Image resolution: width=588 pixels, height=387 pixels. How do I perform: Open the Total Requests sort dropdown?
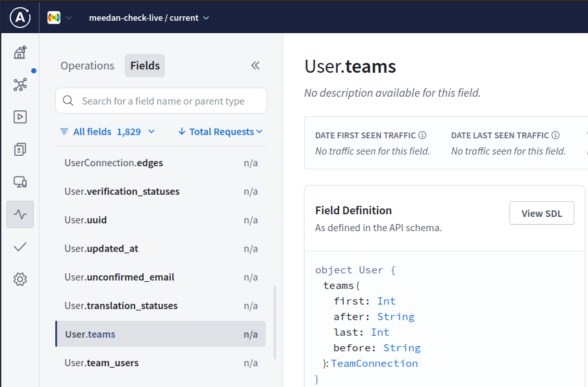[x=220, y=132]
